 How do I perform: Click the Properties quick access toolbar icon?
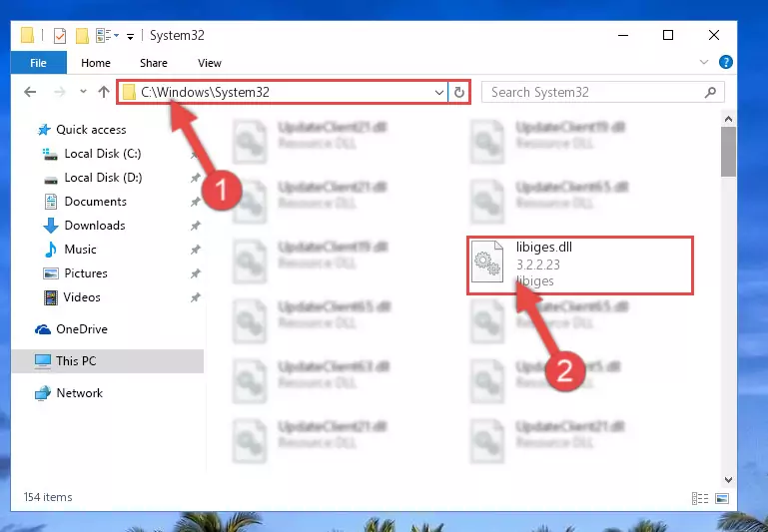click(x=60, y=36)
